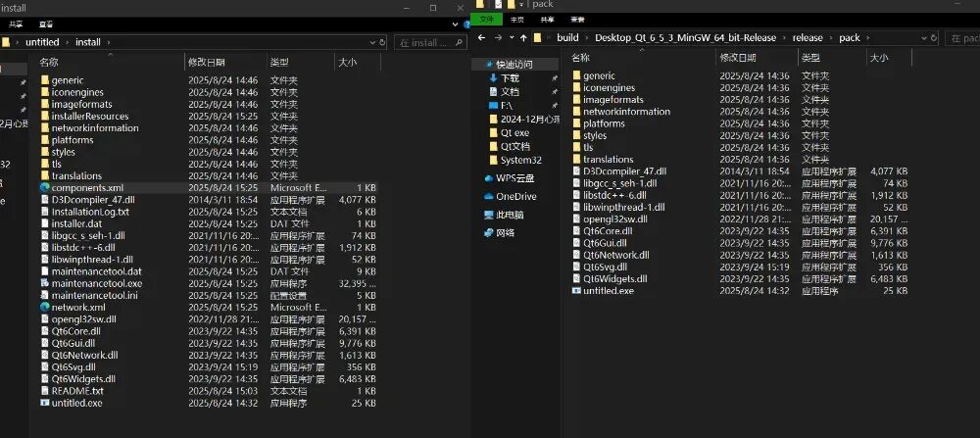Select 此电脑 in sidebar
This screenshot has width=980, height=438.
pyautogui.click(x=510, y=215)
